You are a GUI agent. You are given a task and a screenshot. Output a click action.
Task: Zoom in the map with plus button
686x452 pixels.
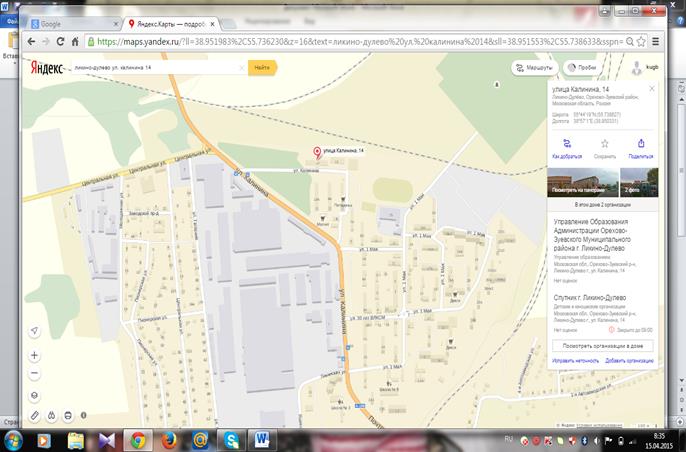[34, 355]
